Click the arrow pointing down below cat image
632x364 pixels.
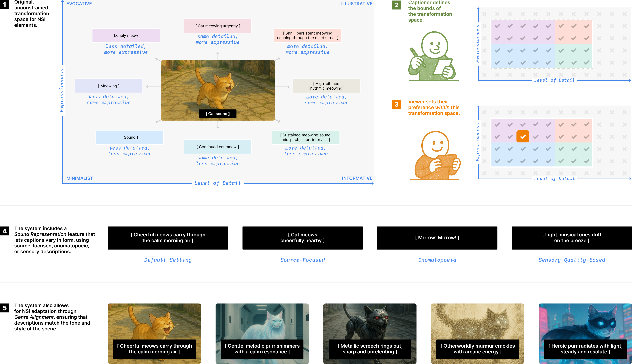click(218, 125)
